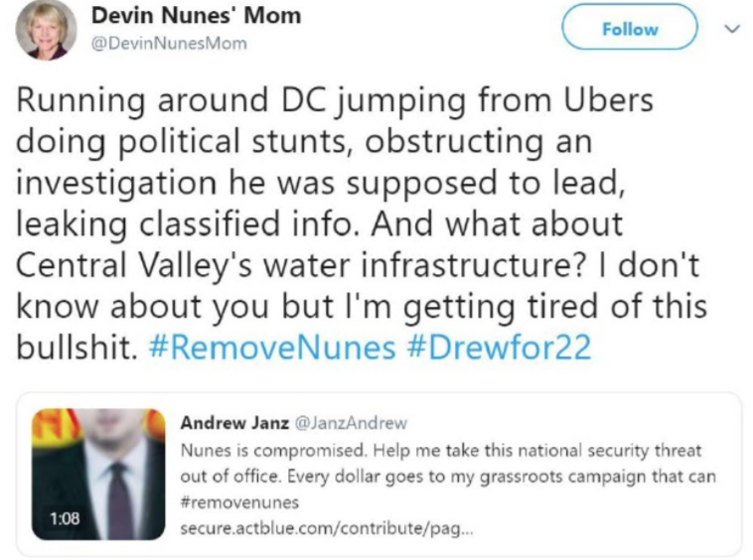This screenshot has height=560, width=753.
Task: Open the Devin Nunes' Mom display name
Action: pos(196,15)
